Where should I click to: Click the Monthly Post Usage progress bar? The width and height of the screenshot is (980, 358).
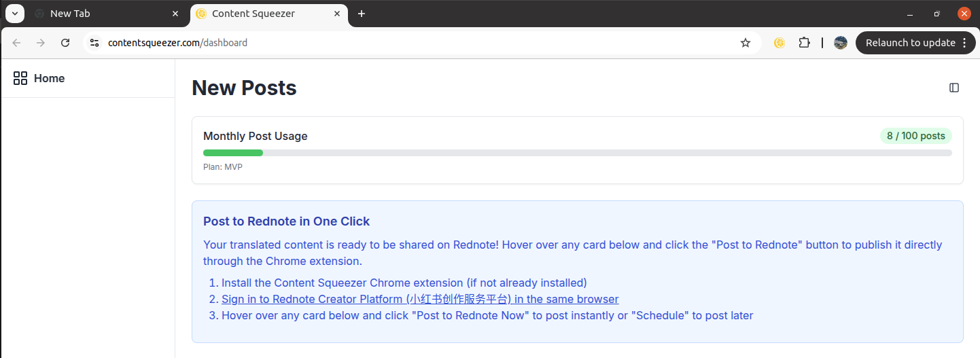coord(577,153)
